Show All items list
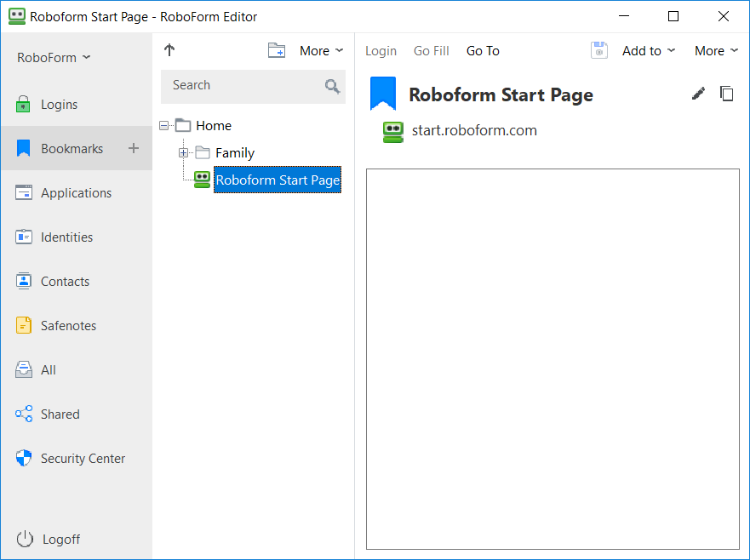 [77, 369]
